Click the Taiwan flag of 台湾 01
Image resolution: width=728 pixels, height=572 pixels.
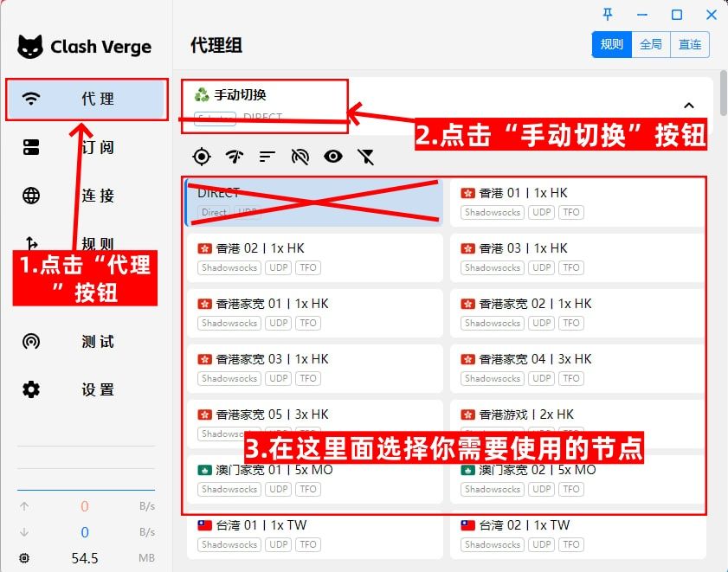pos(205,525)
